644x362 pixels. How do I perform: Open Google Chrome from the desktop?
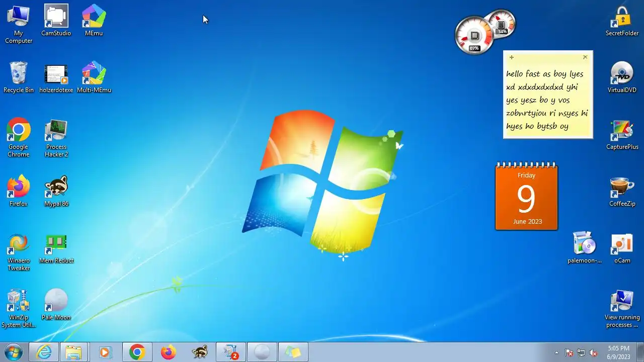(x=19, y=138)
